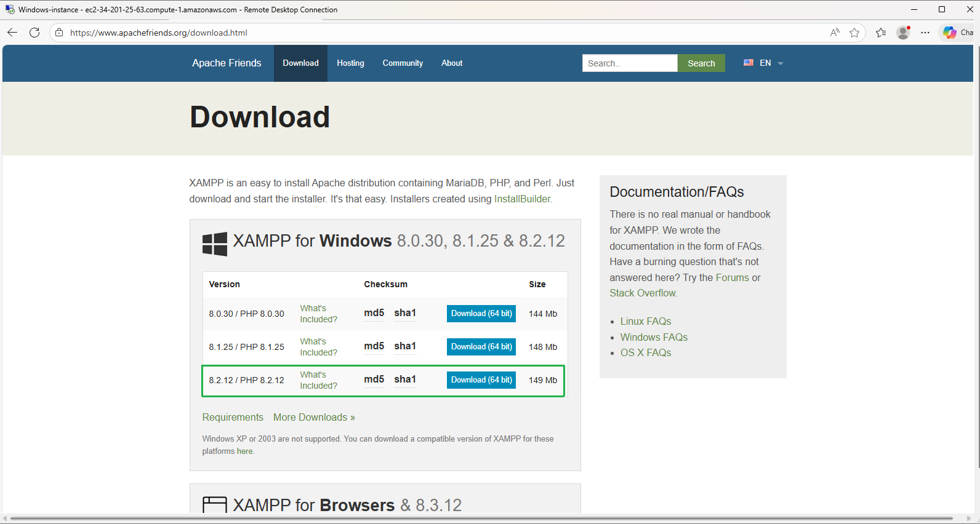The width and height of the screenshot is (980, 524).
Task: Open sha1 checksum for version 8.2.12
Action: tap(405, 379)
